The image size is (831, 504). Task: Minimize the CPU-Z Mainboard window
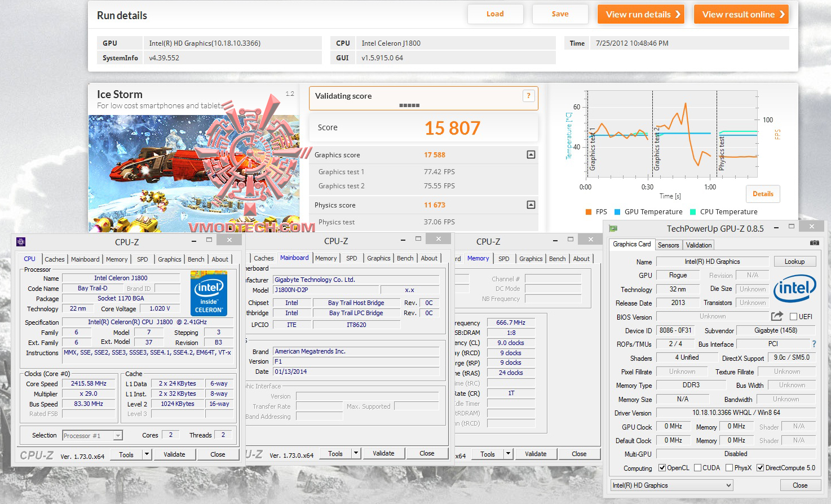pos(403,239)
